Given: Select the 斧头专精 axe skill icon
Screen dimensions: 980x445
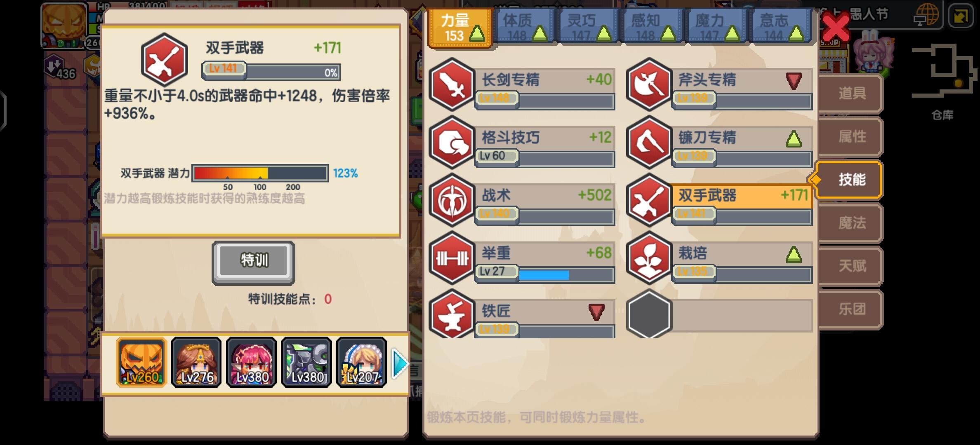Looking at the screenshot, I should pyautogui.click(x=649, y=84).
